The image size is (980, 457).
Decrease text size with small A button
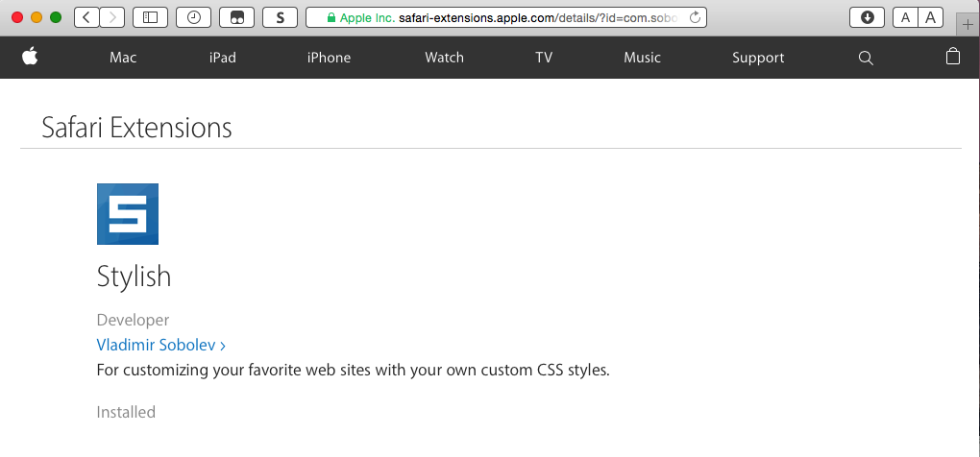(x=905, y=17)
